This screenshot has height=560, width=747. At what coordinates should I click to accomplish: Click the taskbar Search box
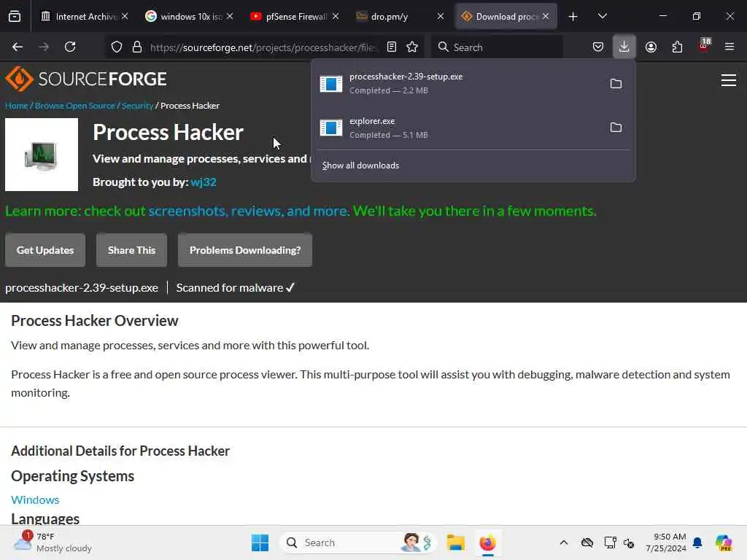pos(358,542)
